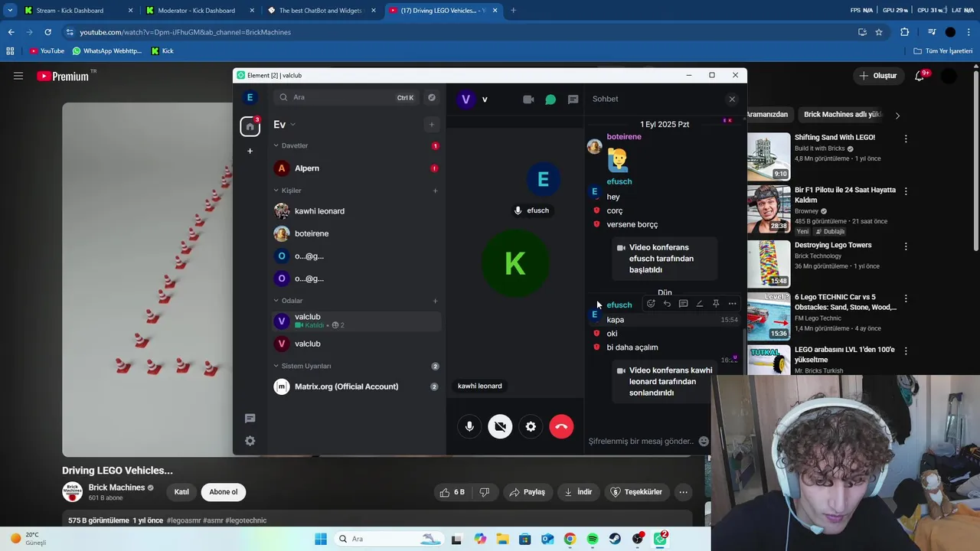Open more actions under the video

683,492
